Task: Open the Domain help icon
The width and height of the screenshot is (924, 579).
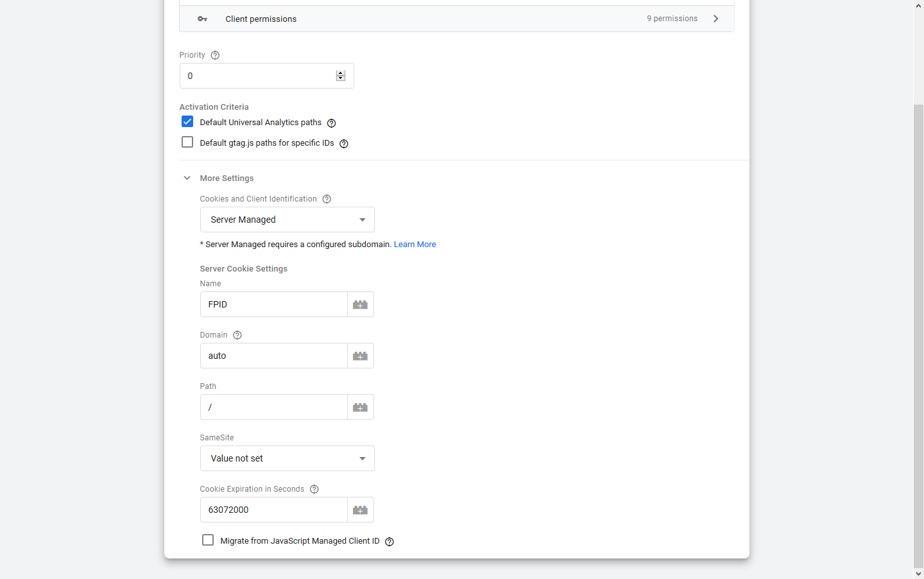Action: (x=237, y=335)
